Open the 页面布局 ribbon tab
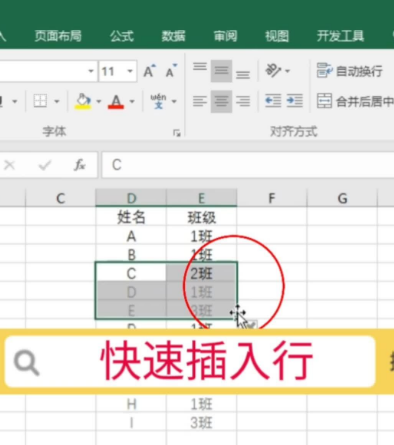This screenshot has width=394, height=445. click(58, 36)
